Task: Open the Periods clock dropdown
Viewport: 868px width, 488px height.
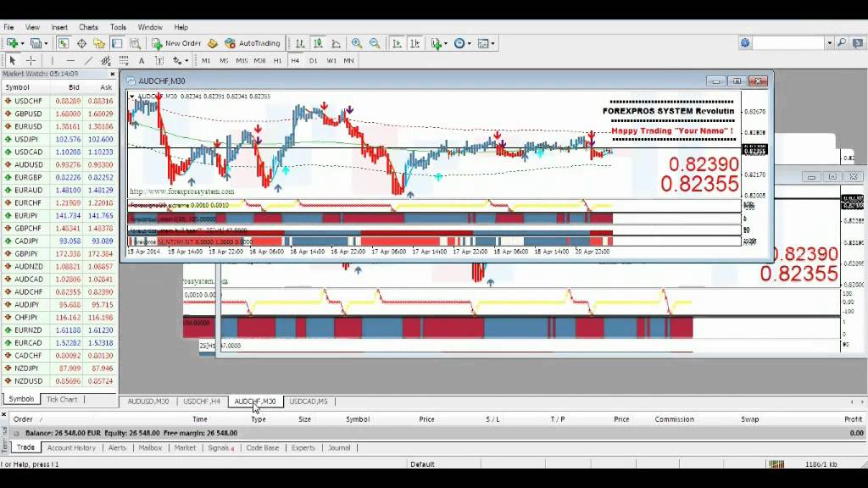Action: tap(462, 43)
